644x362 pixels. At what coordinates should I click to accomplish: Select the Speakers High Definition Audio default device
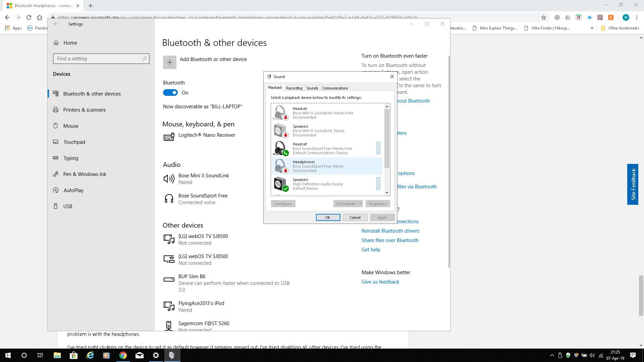coord(327,184)
